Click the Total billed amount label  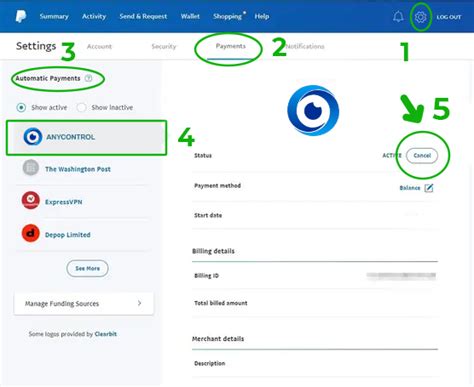coord(221,303)
